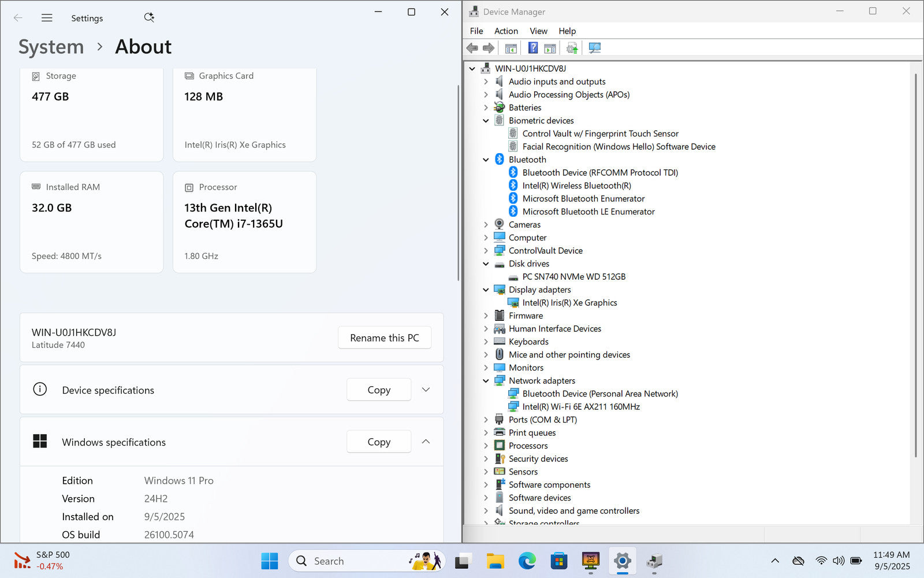The height and width of the screenshot is (578, 924).
Task: Open the Action menu
Action: 506,31
